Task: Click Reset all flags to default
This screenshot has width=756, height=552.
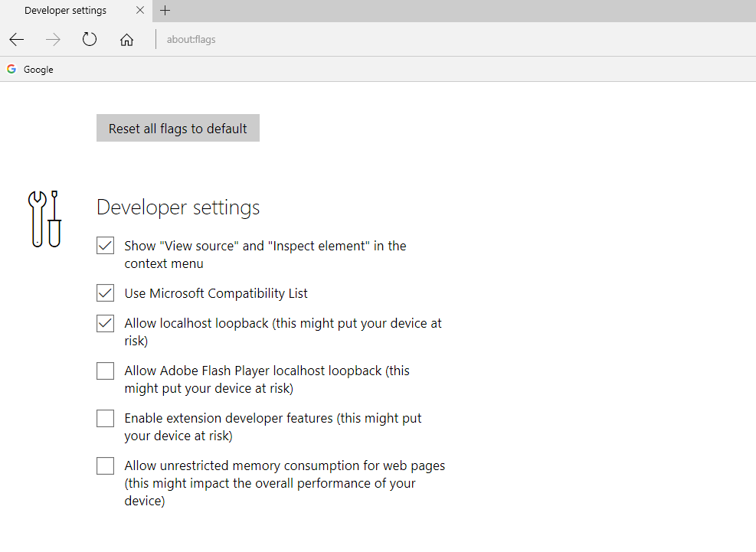Action: 178,128
